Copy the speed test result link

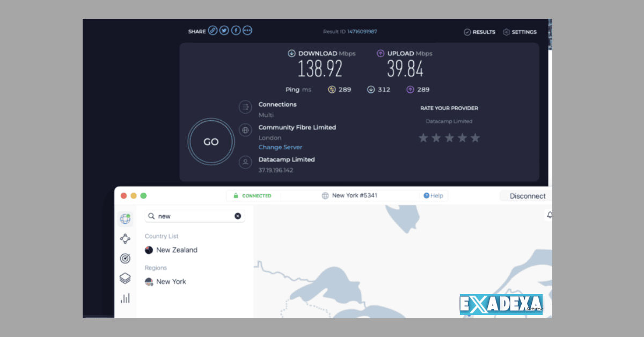click(x=213, y=30)
